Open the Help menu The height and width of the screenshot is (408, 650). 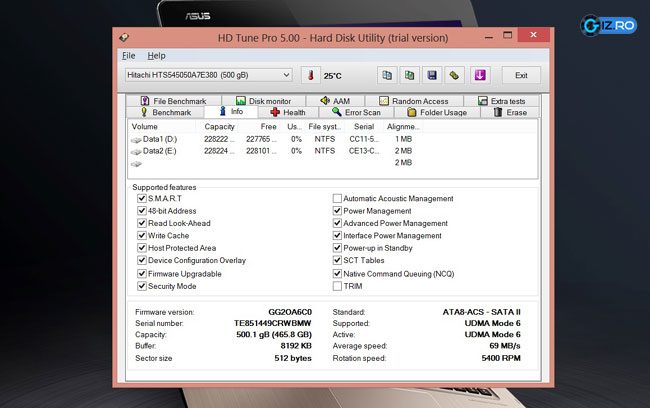(x=156, y=56)
